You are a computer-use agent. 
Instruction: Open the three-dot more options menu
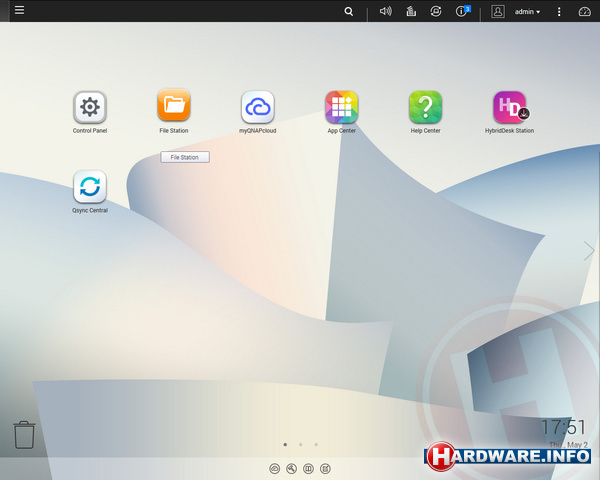(x=559, y=12)
